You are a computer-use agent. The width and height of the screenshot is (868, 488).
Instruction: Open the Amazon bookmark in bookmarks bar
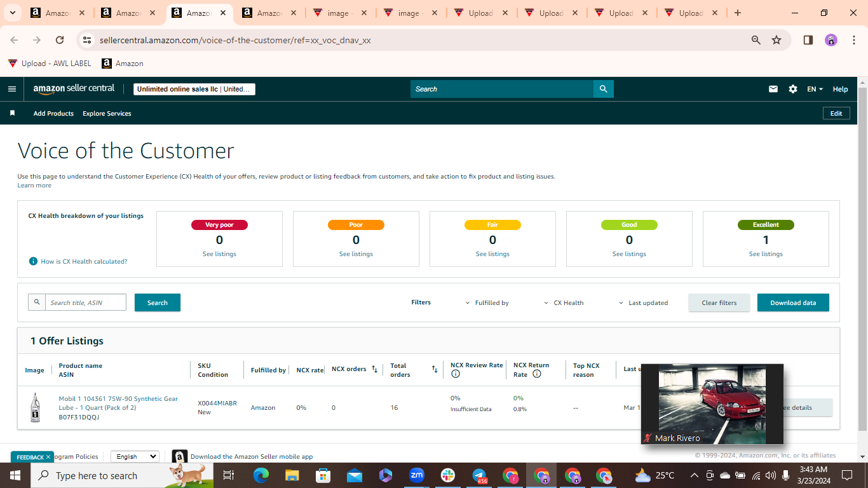(123, 64)
